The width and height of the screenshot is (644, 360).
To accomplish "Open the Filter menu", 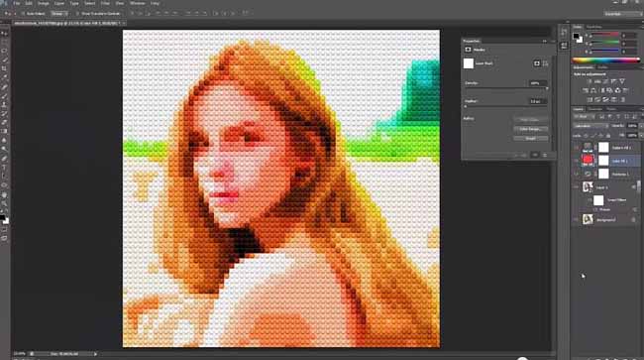I will point(105,3).
